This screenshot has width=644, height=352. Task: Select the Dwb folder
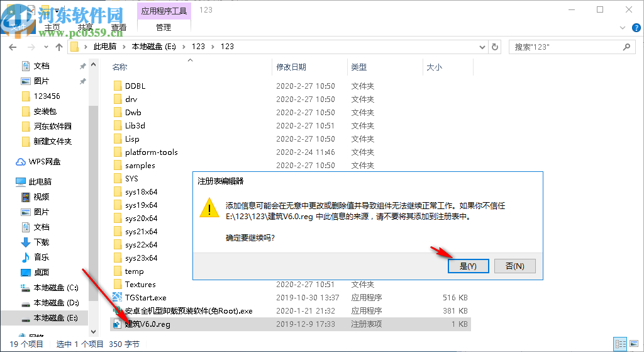(x=133, y=112)
